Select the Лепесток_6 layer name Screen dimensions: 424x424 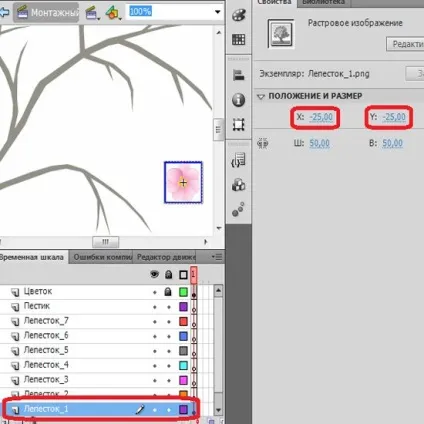pyautogui.click(x=46, y=336)
